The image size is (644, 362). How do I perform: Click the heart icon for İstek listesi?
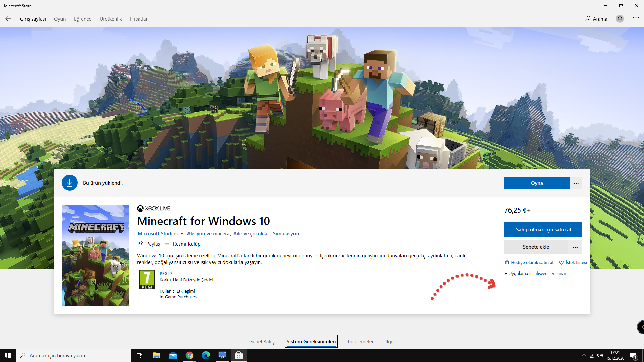point(561,263)
